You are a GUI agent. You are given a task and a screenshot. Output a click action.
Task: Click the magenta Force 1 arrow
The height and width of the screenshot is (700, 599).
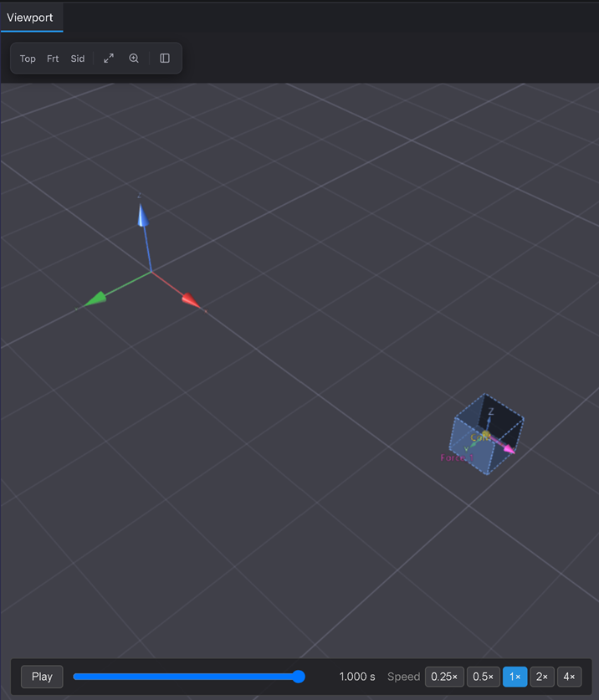(503, 445)
